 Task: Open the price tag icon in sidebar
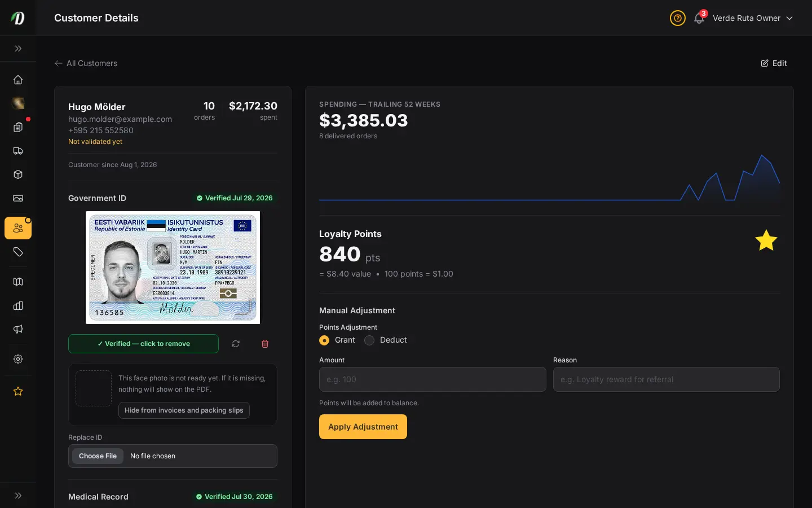coord(18,252)
